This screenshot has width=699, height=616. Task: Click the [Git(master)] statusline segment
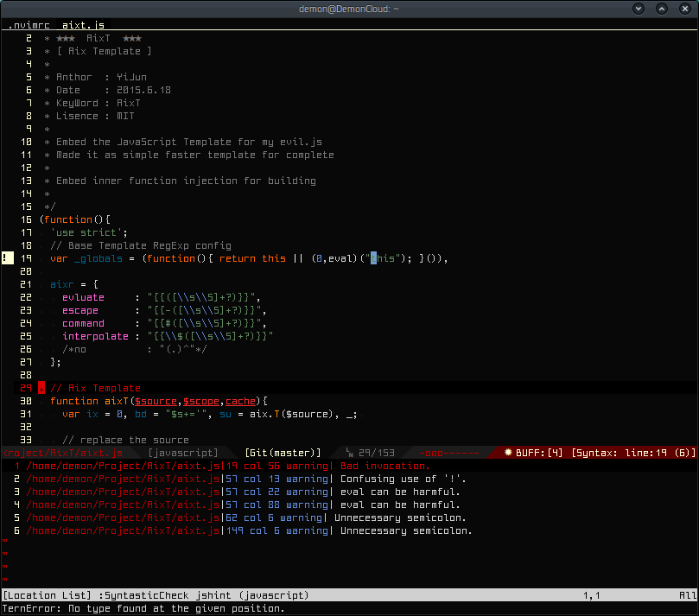(283, 453)
